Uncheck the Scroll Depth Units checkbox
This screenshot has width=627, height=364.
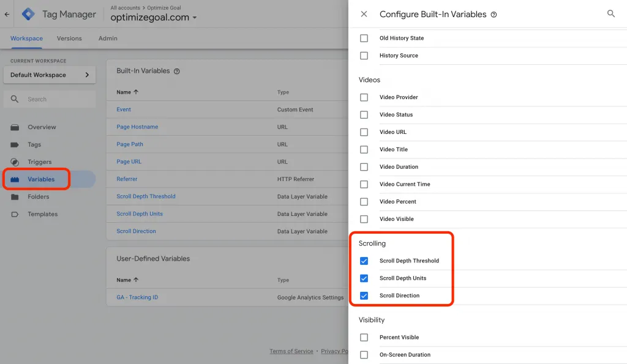[364, 278]
